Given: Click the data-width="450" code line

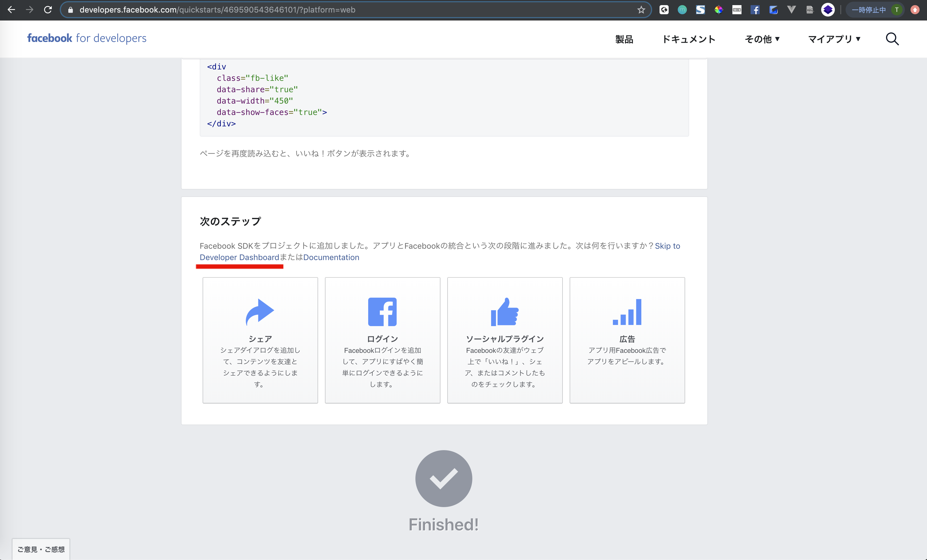Looking at the screenshot, I should pos(255,100).
